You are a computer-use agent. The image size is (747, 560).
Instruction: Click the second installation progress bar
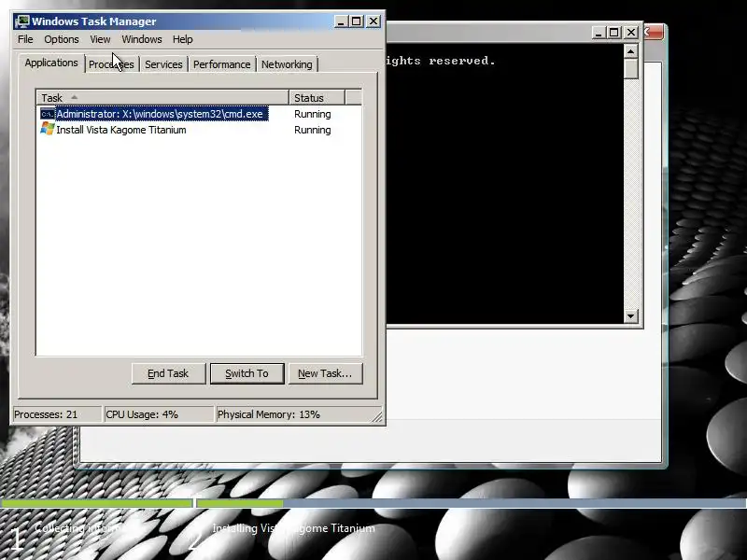(x=472, y=503)
